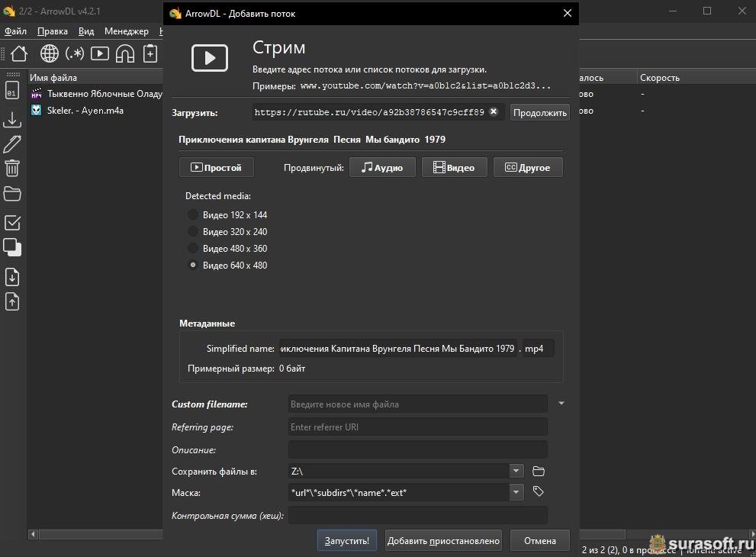Click the magnet link toolbar icon
Screen dimensions: 756x557
pyautogui.click(x=125, y=53)
